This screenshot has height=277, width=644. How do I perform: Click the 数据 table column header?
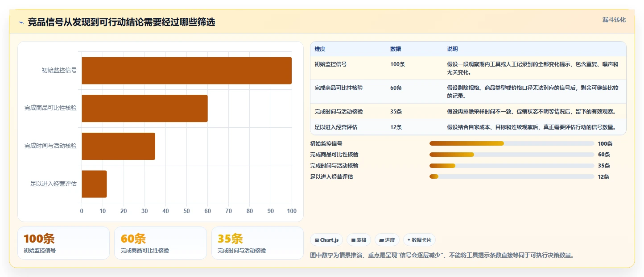point(396,49)
